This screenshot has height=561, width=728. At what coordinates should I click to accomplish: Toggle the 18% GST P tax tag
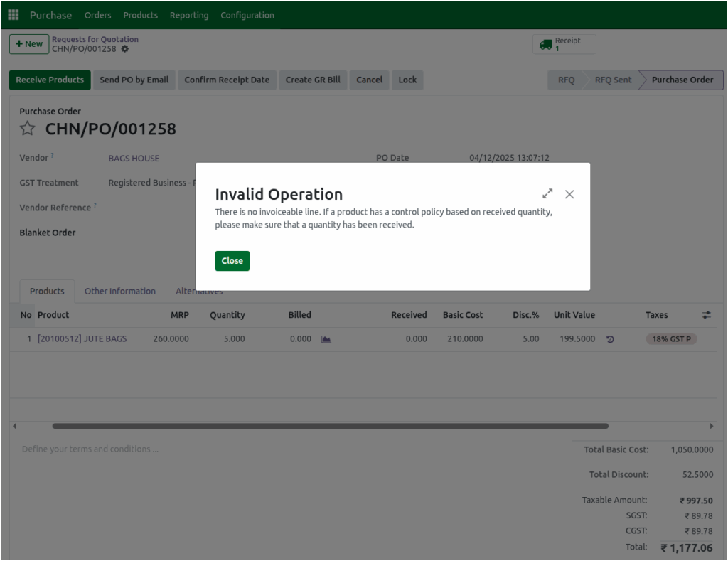[x=671, y=339]
